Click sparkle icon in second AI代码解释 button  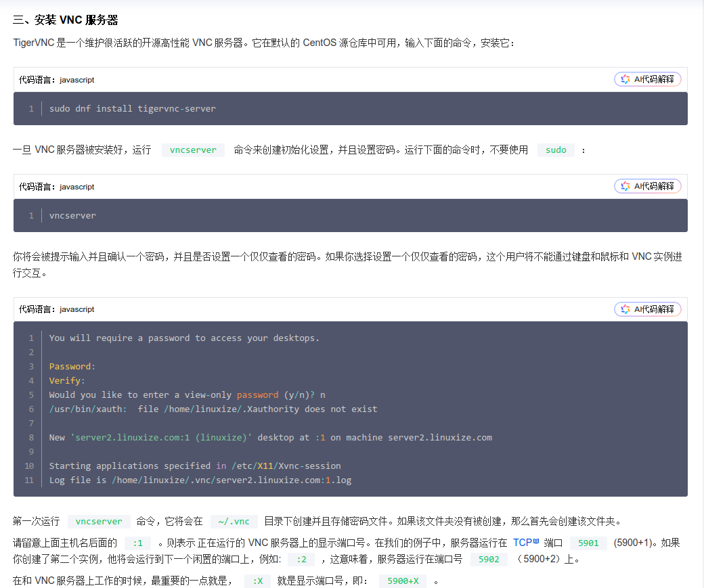pyautogui.click(x=625, y=186)
